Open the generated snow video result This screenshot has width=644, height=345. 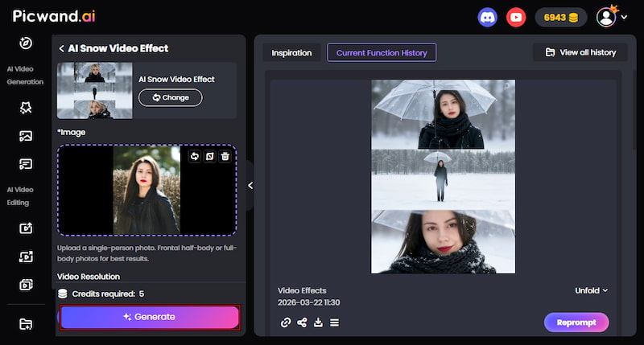click(444, 176)
